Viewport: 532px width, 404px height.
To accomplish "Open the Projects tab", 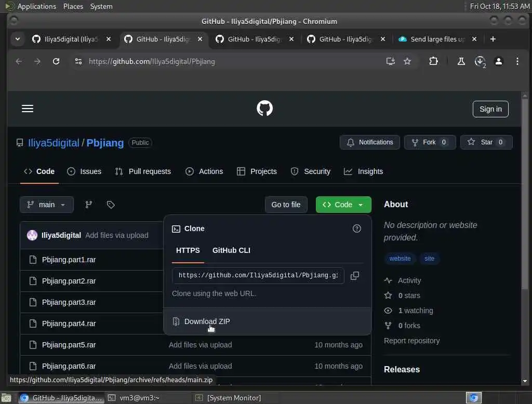I will pyautogui.click(x=257, y=172).
